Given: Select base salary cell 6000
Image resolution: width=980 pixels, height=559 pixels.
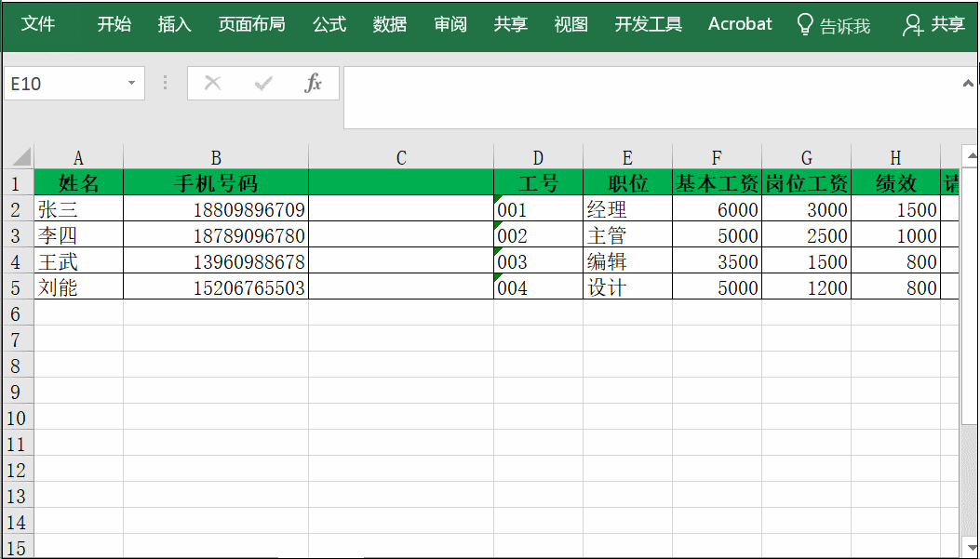Looking at the screenshot, I should pyautogui.click(x=717, y=208).
